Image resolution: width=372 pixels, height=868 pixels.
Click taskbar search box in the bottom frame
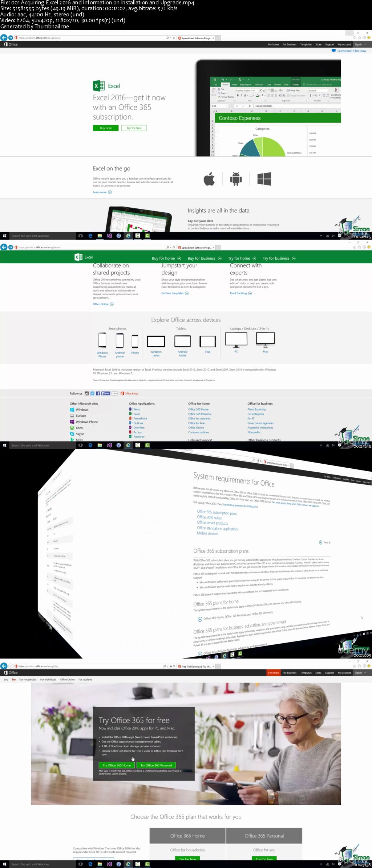(x=43, y=864)
